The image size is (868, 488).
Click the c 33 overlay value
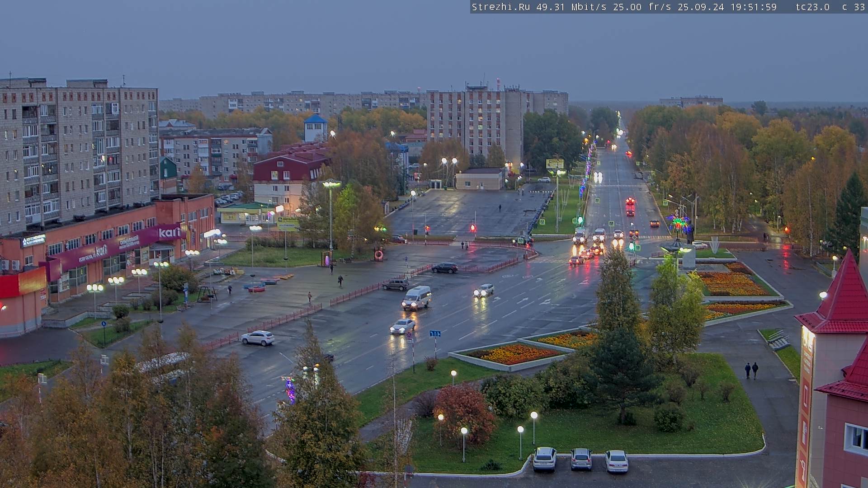(853, 7)
